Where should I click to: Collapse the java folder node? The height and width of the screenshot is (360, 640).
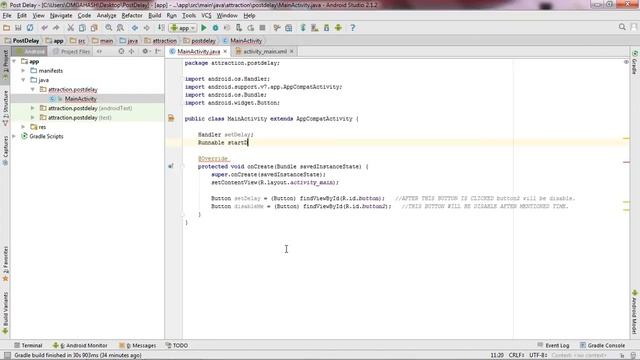click(23, 80)
